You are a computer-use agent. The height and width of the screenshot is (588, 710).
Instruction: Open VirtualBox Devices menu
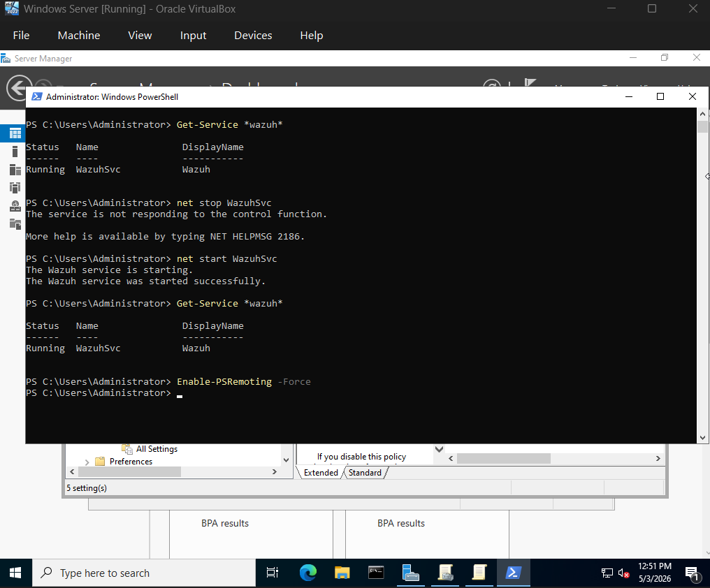click(x=253, y=36)
